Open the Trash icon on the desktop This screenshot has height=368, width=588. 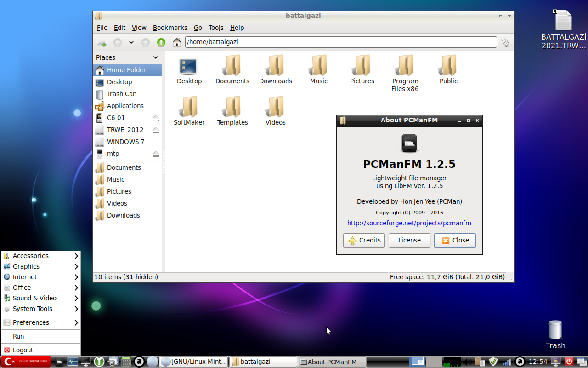[555, 335]
